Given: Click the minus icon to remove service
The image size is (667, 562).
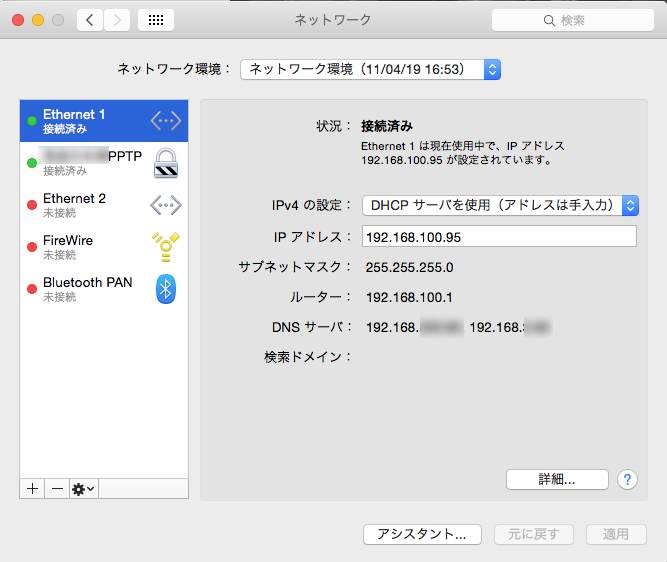Looking at the screenshot, I should (x=57, y=488).
